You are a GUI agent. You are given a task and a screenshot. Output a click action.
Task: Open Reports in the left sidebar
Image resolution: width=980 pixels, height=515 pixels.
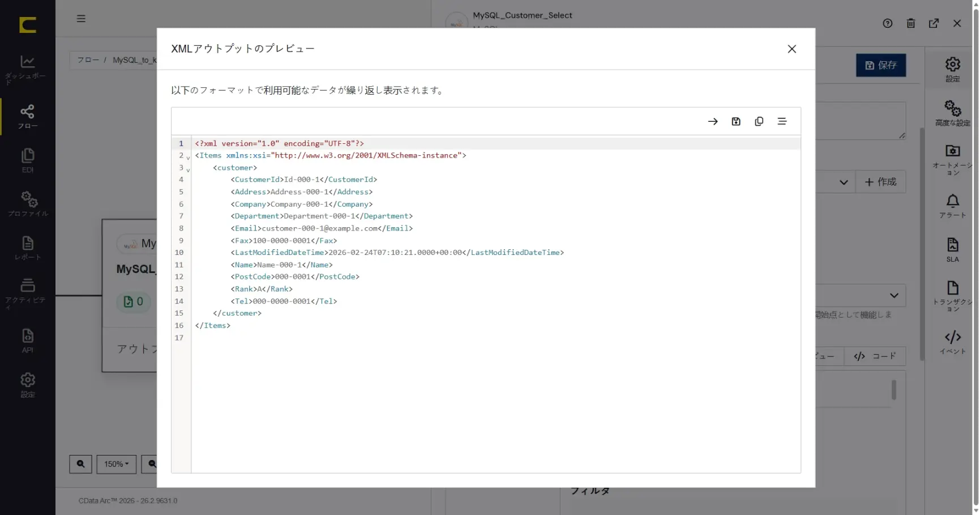point(27,248)
